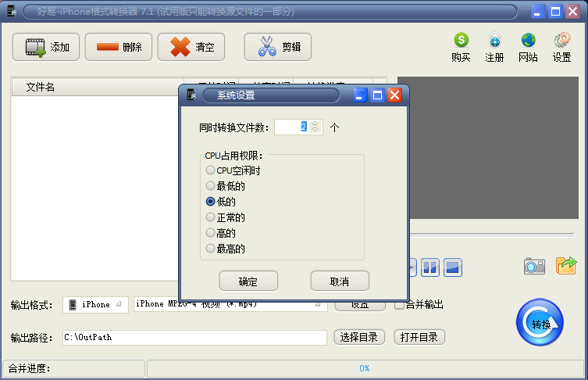Take a snapshot with camera icon
This screenshot has height=380, width=588.
pyautogui.click(x=534, y=266)
